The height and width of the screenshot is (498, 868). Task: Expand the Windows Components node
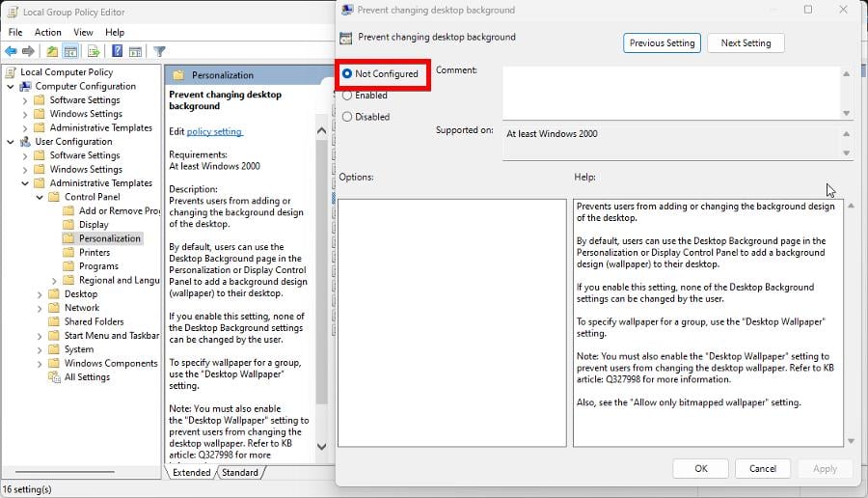pyautogui.click(x=40, y=364)
